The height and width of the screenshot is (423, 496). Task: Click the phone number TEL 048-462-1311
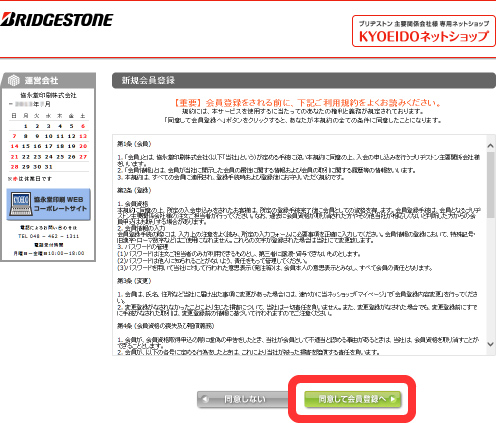[x=48, y=236]
